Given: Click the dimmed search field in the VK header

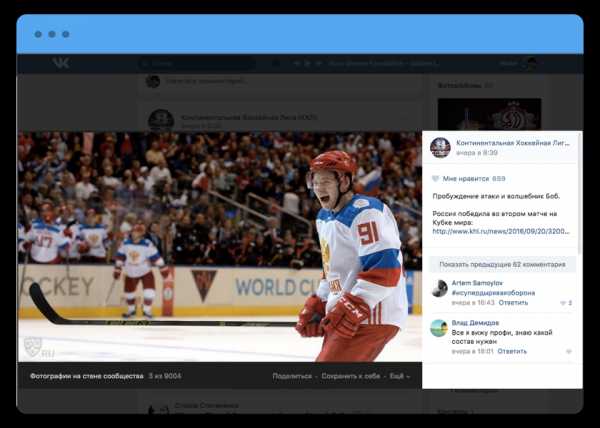Looking at the screenshot, I should point(197,63).
